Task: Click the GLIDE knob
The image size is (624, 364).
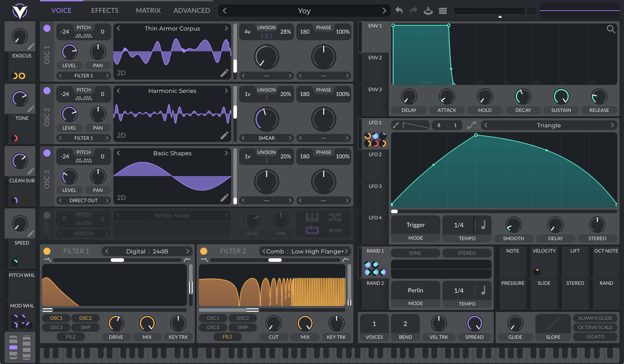Action: [x=515, y=323]
